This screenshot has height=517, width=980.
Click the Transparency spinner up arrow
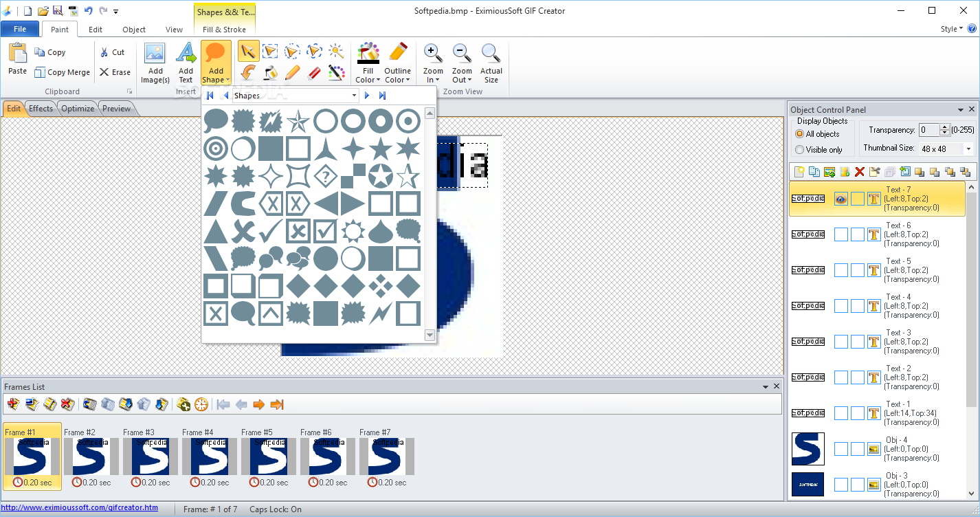[x=945, y=127]
